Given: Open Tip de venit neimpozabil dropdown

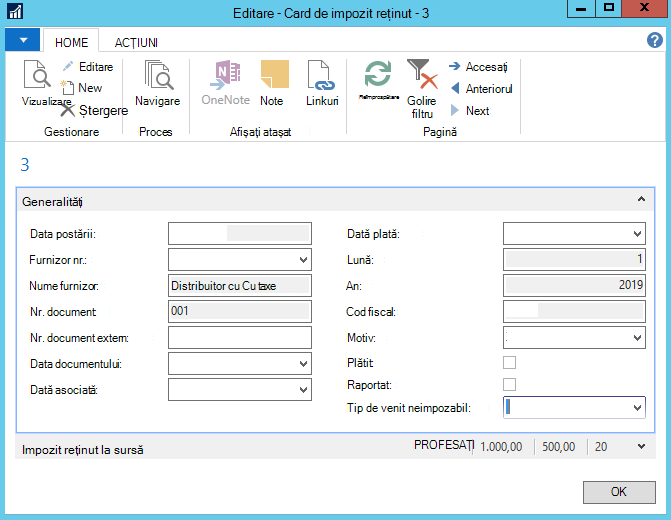Looking at the screenshot, I should (x=637, y=408).
